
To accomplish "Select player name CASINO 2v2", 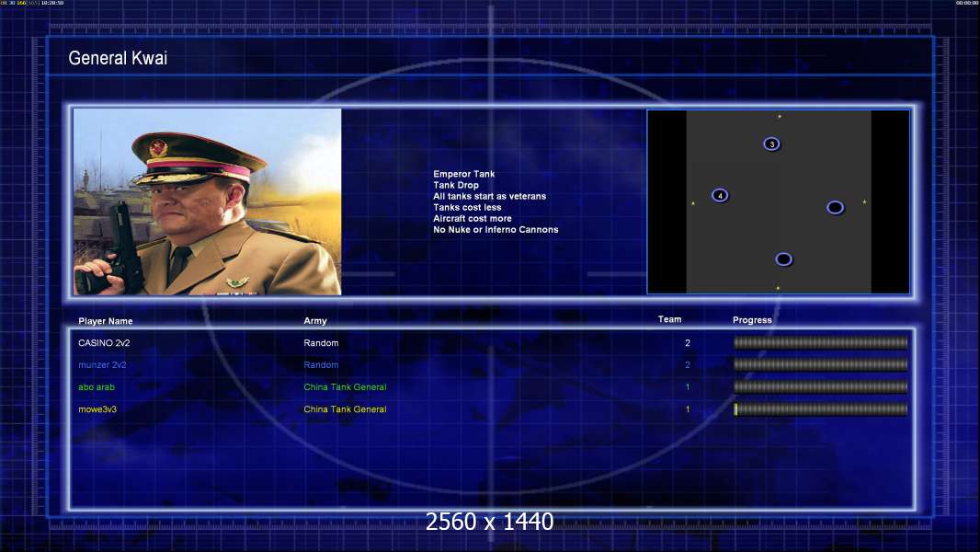I will pos(105,343).
